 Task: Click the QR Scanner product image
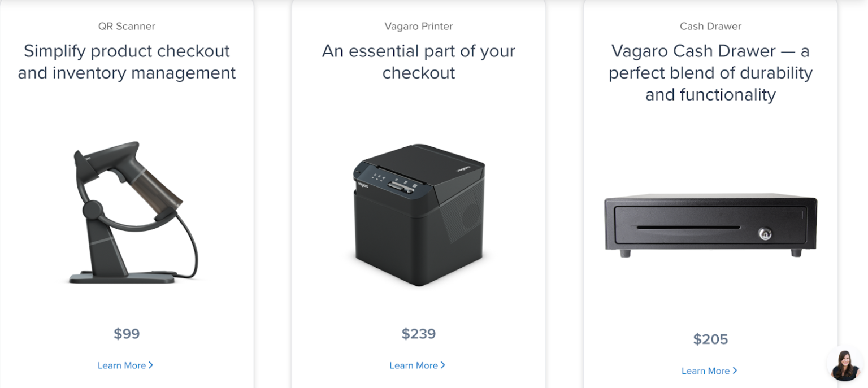coord(125,215)
